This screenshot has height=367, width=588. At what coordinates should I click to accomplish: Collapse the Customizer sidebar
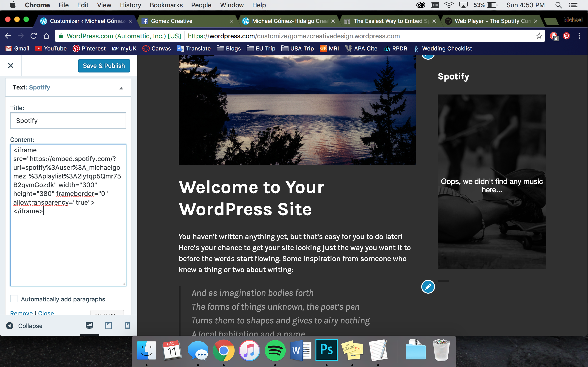(x=24, y=325)
